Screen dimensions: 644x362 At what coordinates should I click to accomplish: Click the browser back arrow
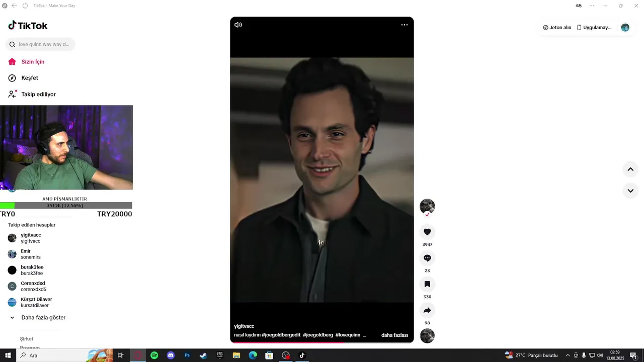coord(14,6)
